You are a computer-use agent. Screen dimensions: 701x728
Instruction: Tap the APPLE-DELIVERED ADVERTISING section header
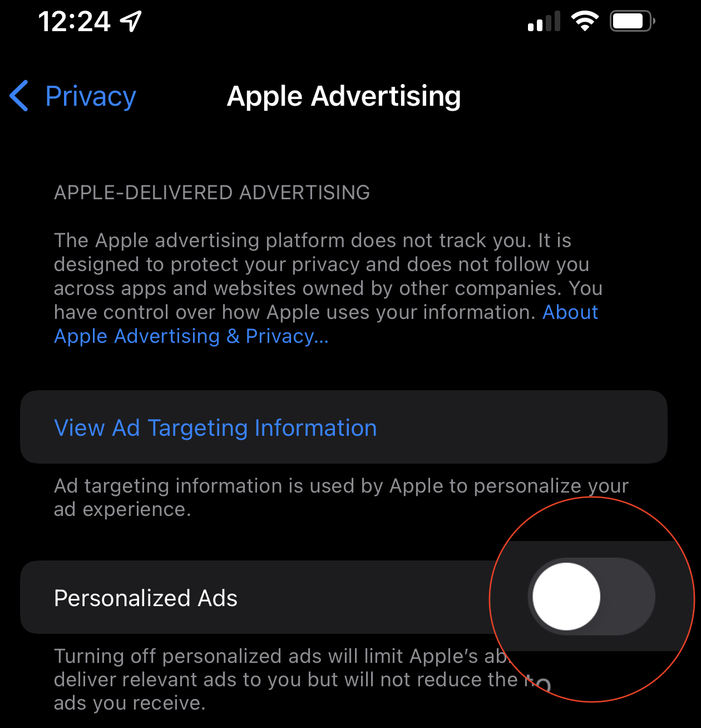[212, 193]
